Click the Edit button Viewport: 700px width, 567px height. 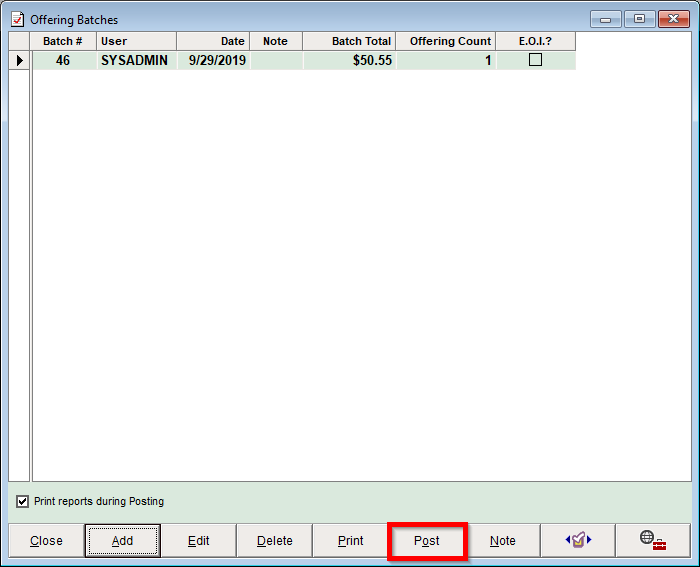coord(198,541)
